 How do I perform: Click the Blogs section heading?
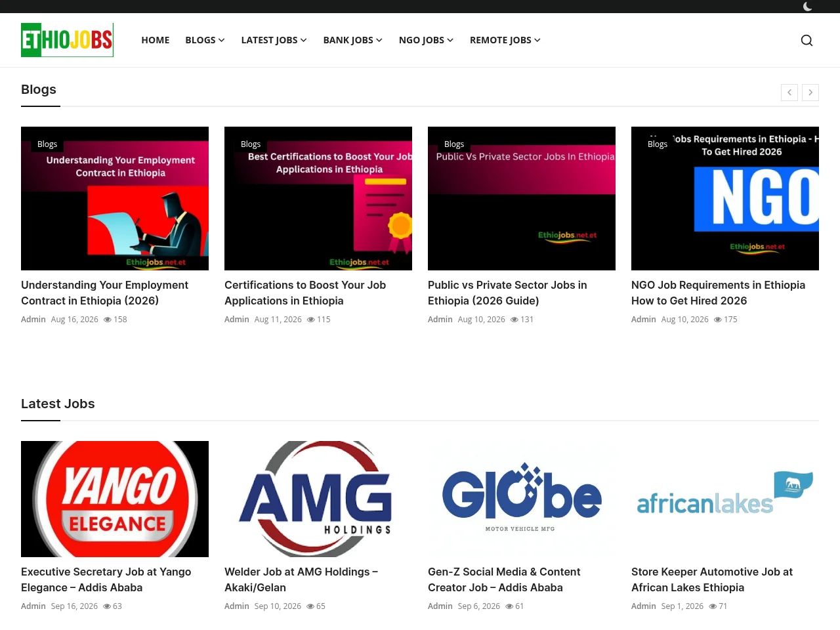tap(39, 89)
